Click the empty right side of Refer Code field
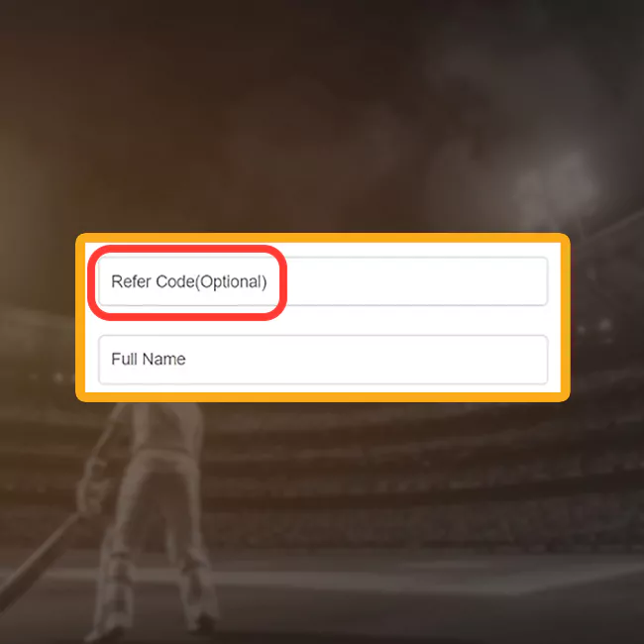 (x=415, y=281)
